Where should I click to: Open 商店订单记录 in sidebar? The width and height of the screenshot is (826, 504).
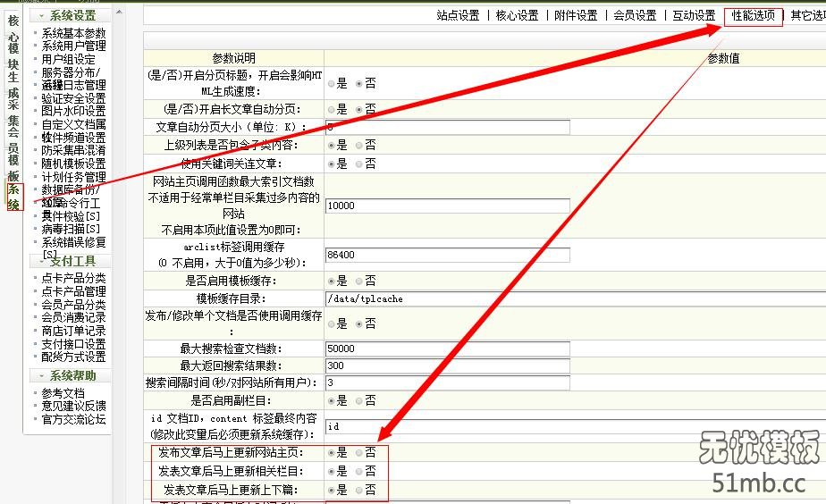73,331
